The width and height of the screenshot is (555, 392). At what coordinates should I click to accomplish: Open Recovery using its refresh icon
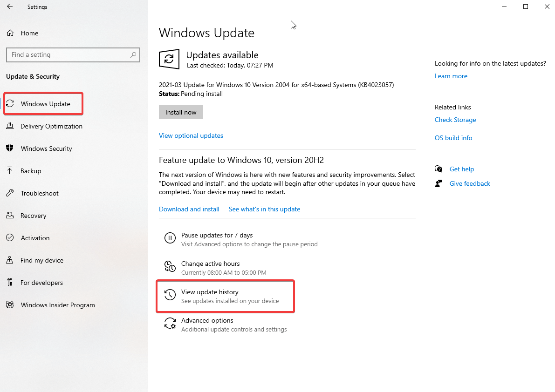click(x=10, y=216)
